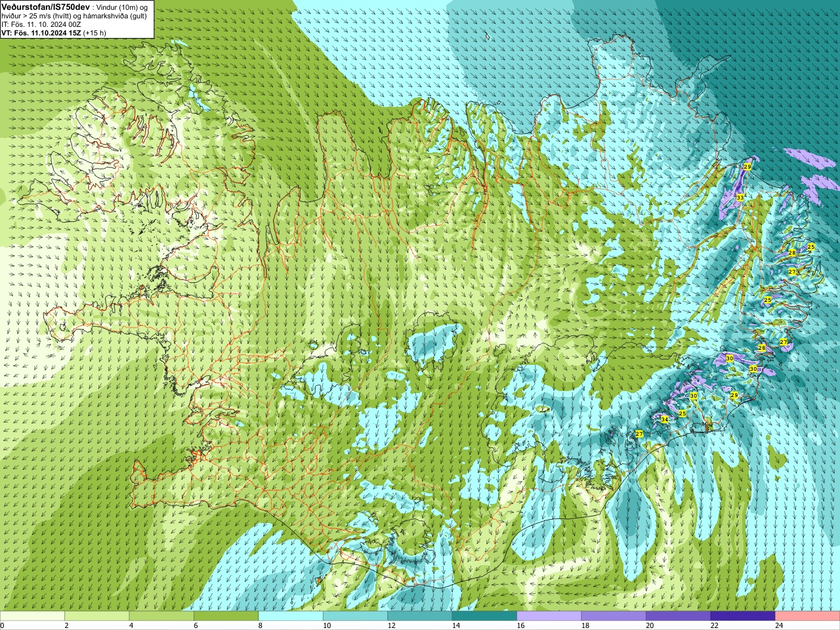
Task: Click the 18–20 m/s purple legend swatch
Action: (614, 616)
